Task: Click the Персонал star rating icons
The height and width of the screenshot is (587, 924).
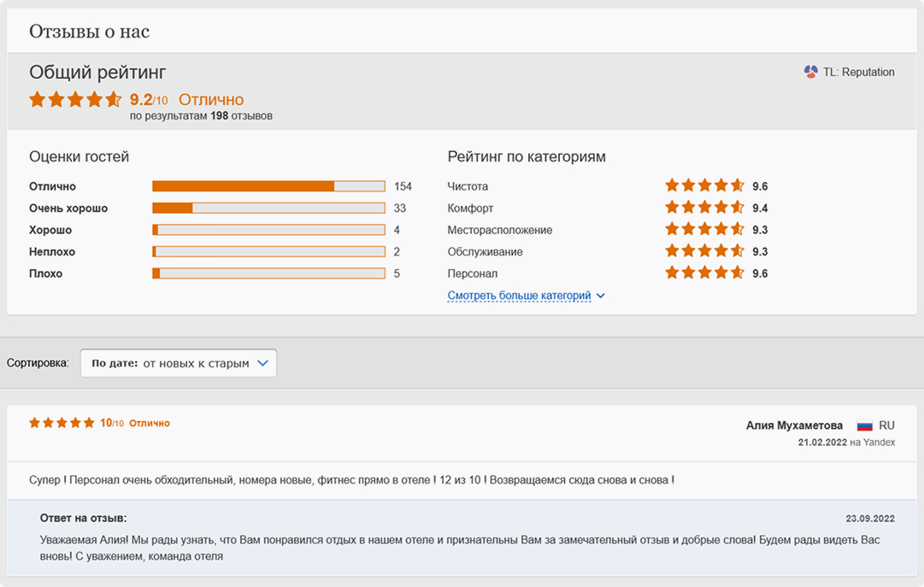Action: (x=705, y=273)
